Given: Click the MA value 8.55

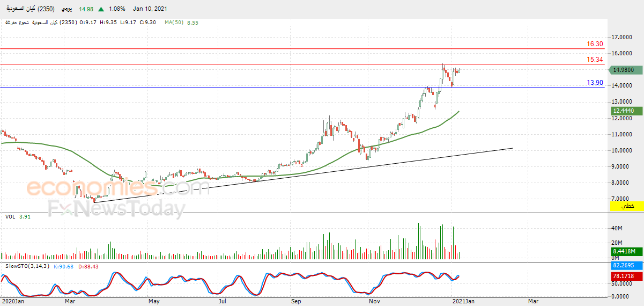Looking at the screenshot, I should coord(193,23).
